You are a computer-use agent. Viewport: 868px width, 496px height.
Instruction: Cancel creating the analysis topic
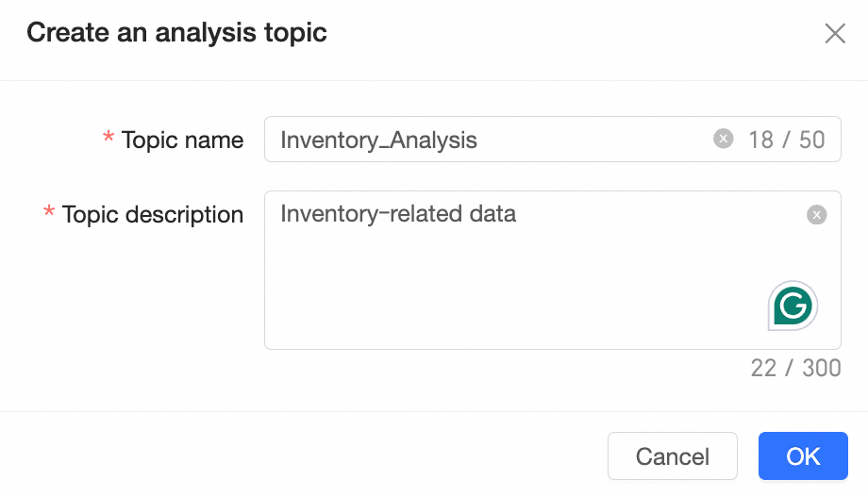coord(672,456)
